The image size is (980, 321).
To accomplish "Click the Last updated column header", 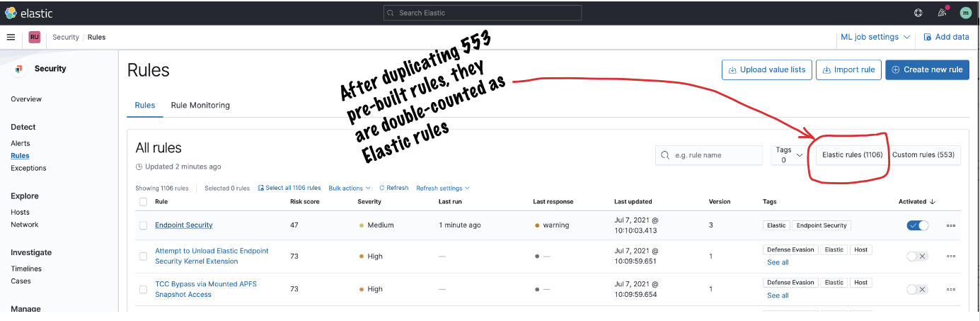I will [x=633, y=202].
